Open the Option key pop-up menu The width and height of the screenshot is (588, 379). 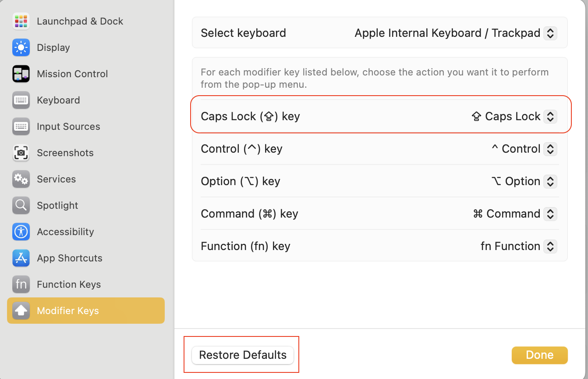click(550, 181)
